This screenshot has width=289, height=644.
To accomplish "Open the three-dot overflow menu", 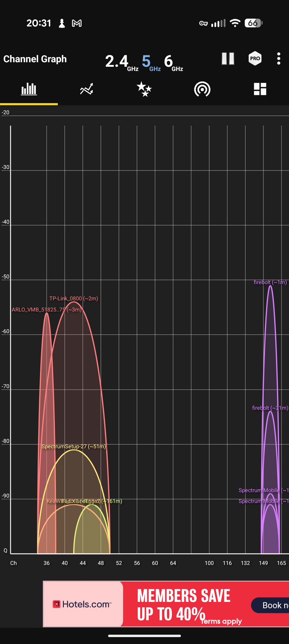I will (x=279, y=59).
